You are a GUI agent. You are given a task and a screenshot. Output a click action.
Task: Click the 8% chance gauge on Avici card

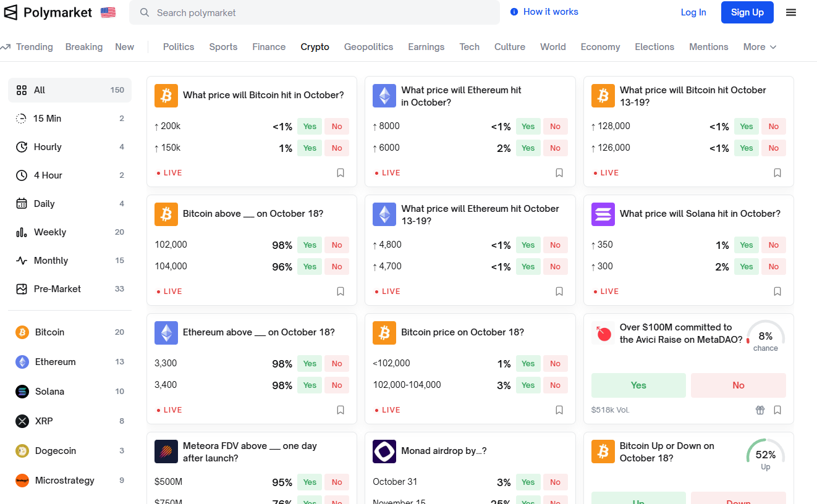(765, 336)
